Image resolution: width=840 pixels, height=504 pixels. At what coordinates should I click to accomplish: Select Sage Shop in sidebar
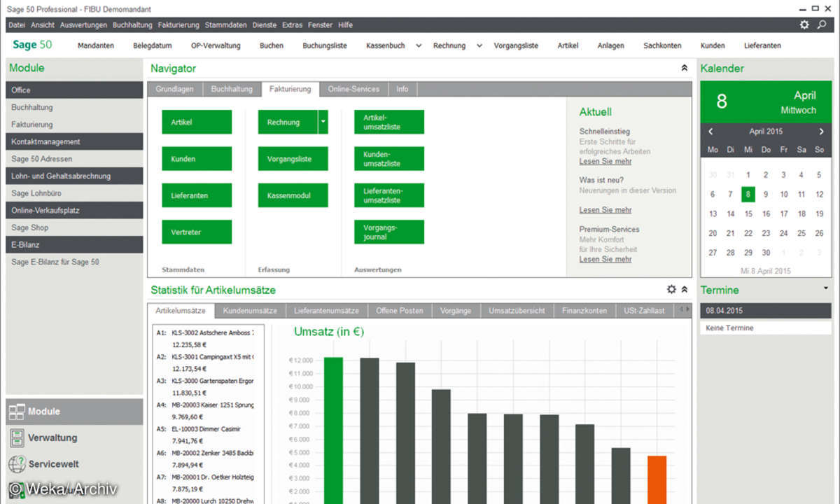(74, 227)
